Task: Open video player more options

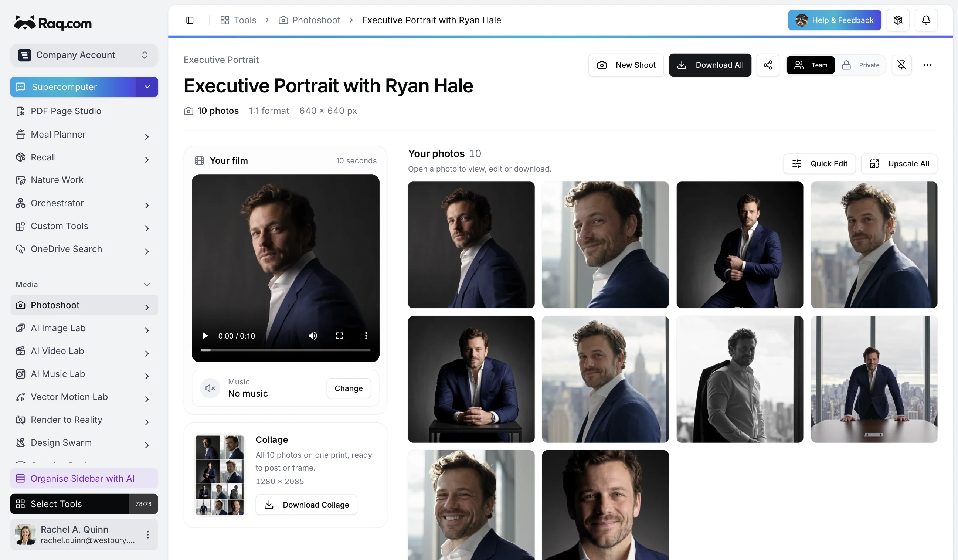Action: coord(366,336)
